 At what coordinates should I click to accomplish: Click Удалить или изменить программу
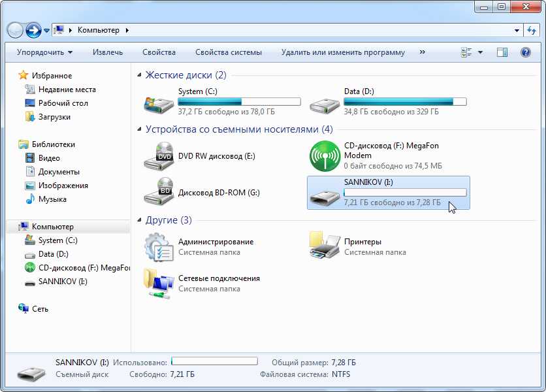tap(343, 52)
